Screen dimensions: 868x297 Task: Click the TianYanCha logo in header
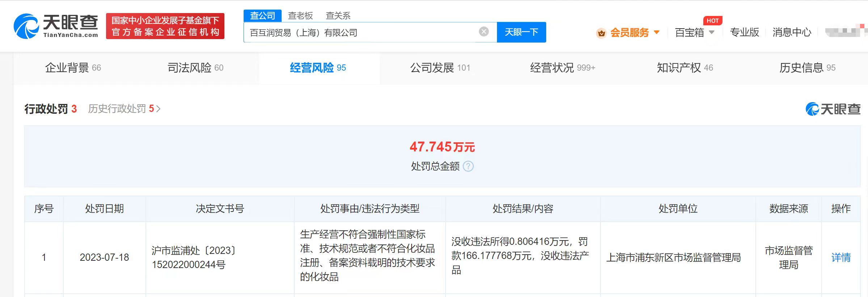click(56, 26)
